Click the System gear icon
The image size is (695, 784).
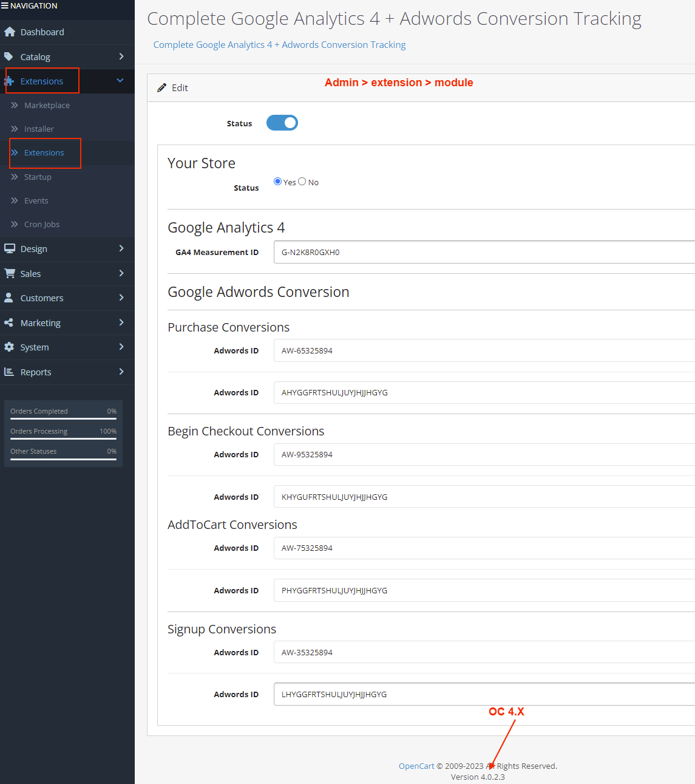click(x=9, y=347)
